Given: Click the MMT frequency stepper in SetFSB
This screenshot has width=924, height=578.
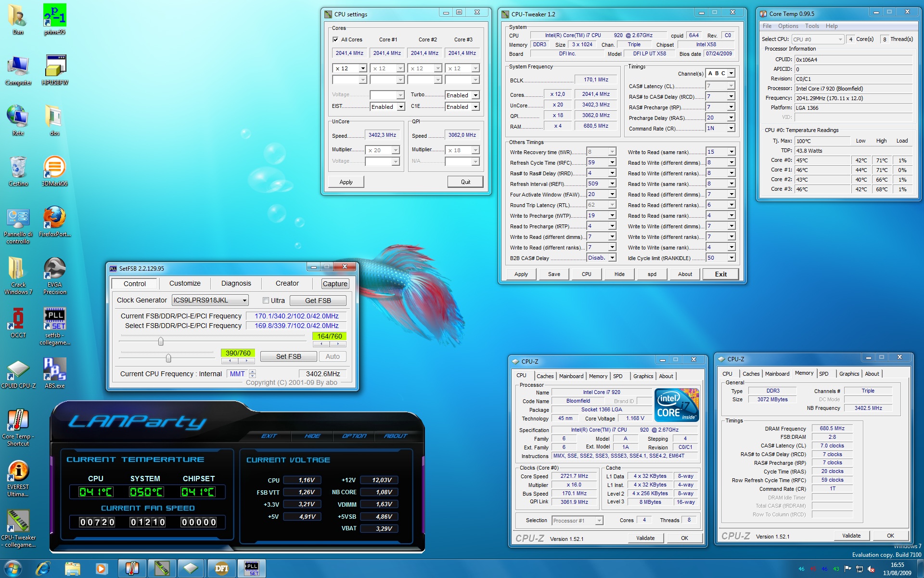Looking at the screenshot, I should 253,373.
